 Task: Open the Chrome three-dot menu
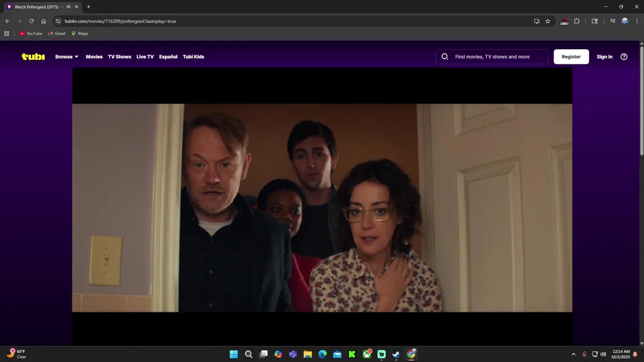pyautogui.click(x=637, y=21)
